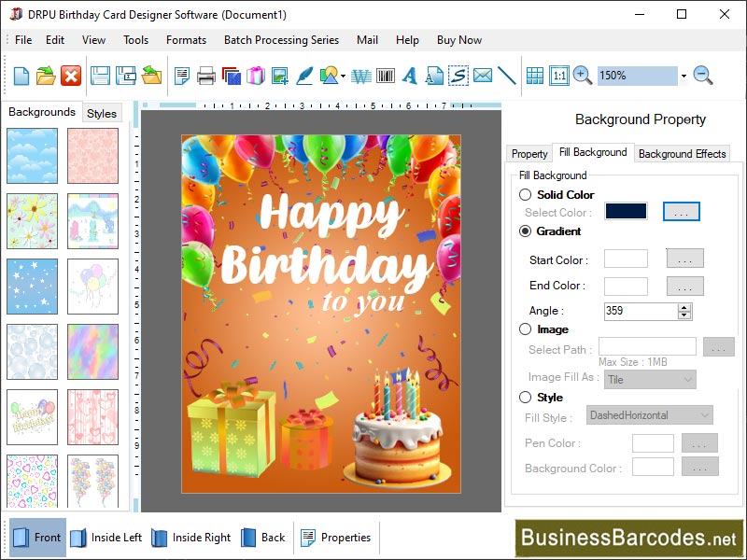Switch to the Inside Left page view
The image size is (747, 560).
106,538
